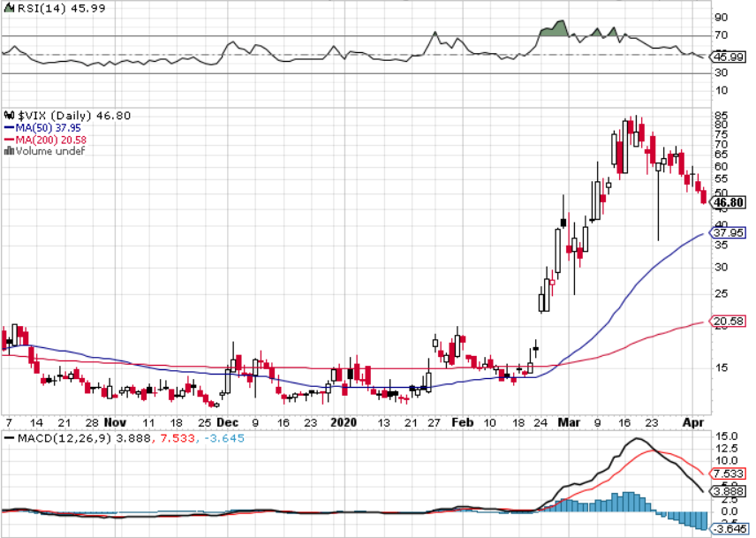756x538 pixels.
Task: Click the blue MA(50) legend line swatch
Action: tap(9, 128)
